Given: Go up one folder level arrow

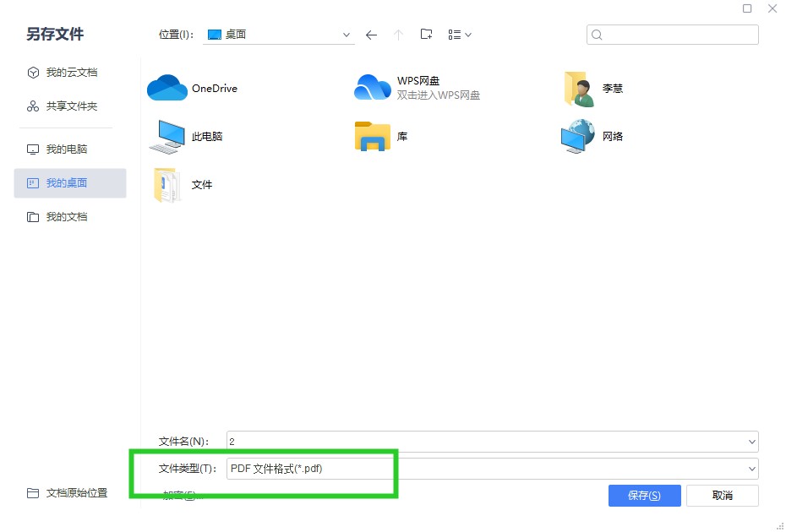Looking at the screenshot, I should coord(399,35).
